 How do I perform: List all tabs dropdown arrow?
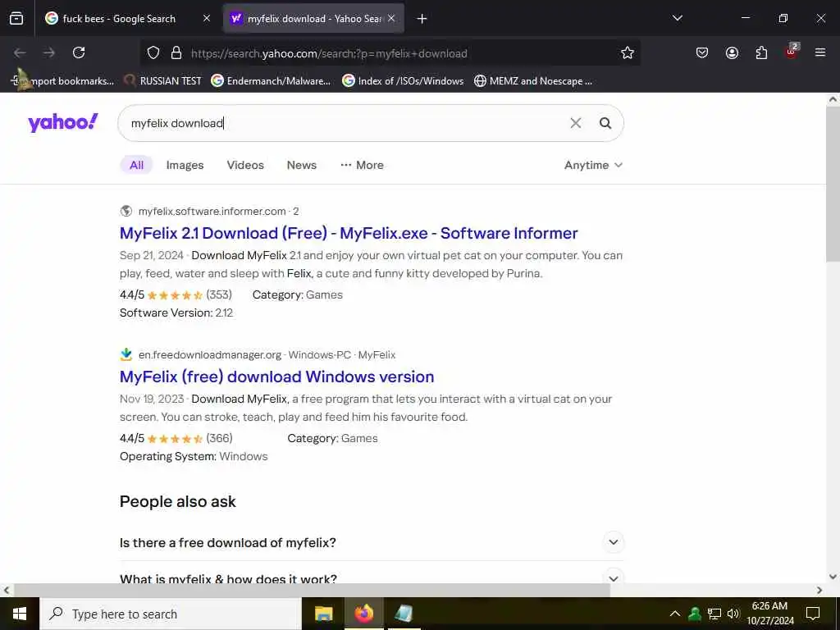coord(677,18)
